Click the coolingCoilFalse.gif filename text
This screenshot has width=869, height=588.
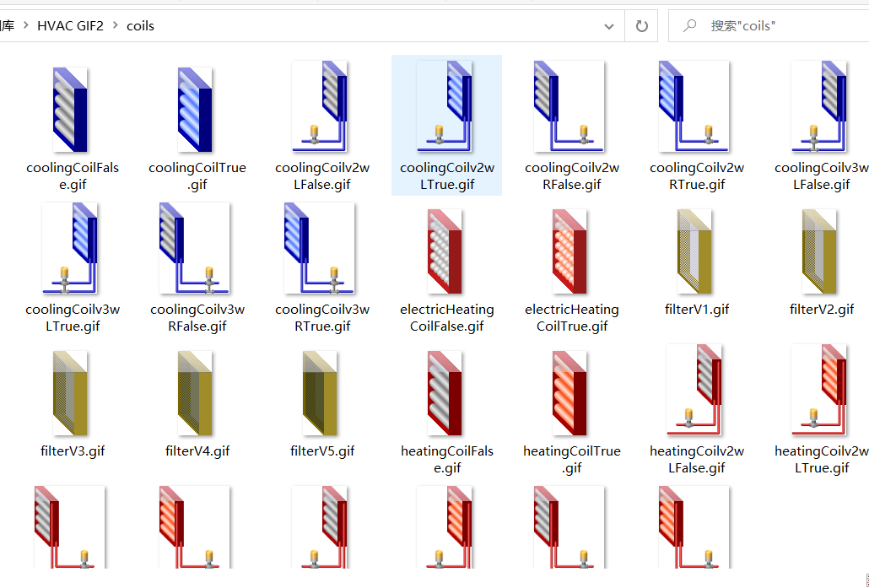tap(73, 175)
